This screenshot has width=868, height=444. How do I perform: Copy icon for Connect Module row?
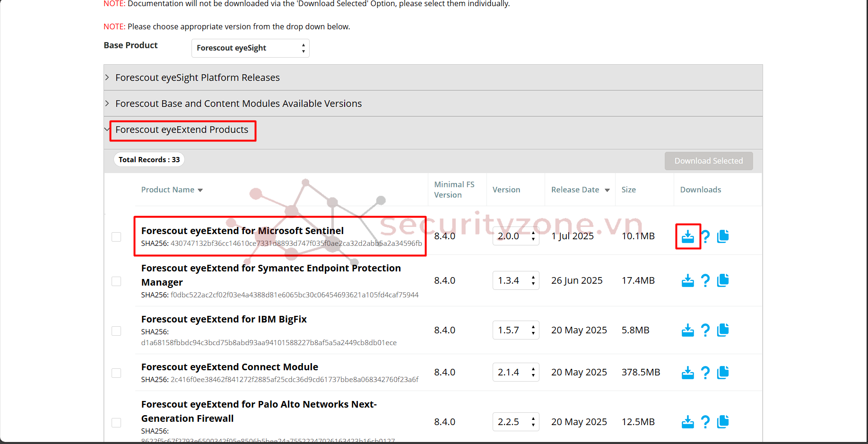(723, 373)
